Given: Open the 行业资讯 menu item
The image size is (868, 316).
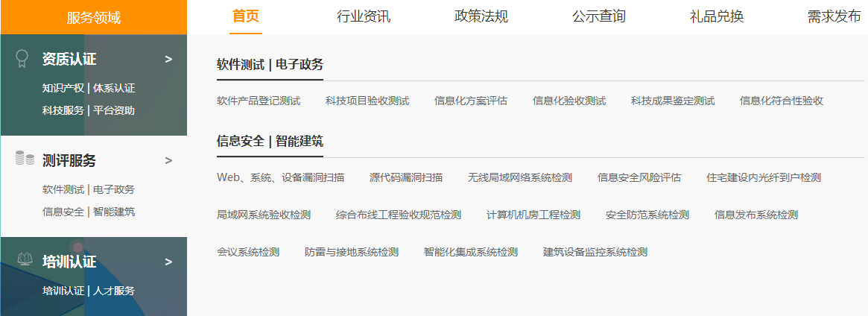Looking at the screenshot, I should tap(364, 16).
